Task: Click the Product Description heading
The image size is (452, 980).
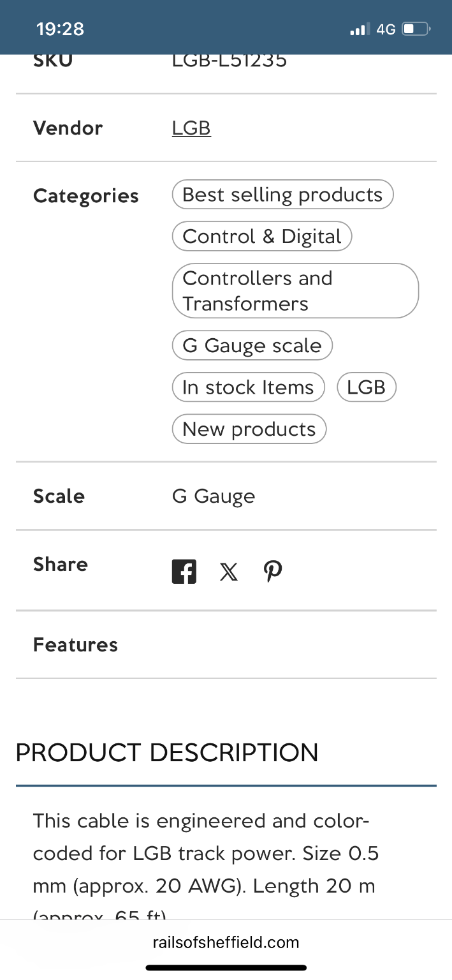Action: (167, 753)
